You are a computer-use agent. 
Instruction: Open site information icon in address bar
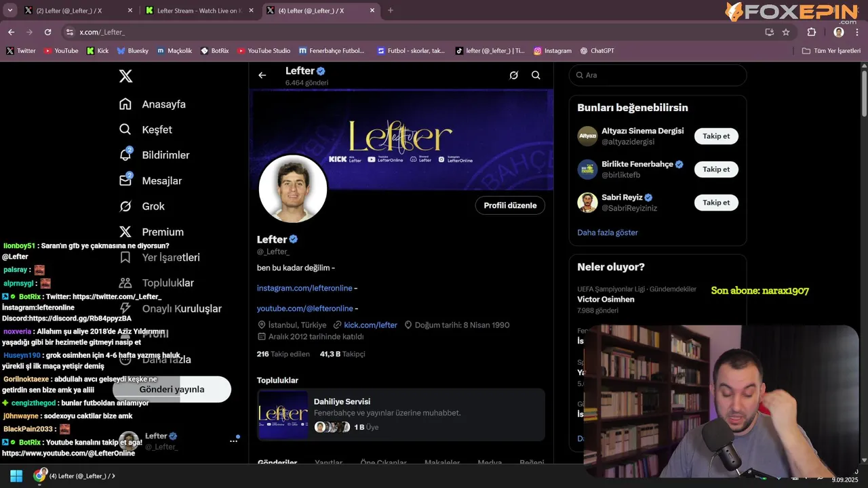[69, 32]
